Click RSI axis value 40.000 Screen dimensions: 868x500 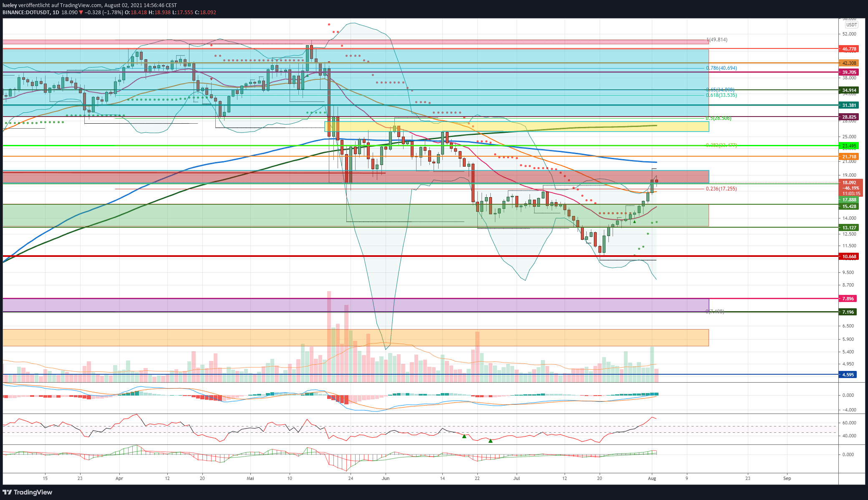click(849, 436)
